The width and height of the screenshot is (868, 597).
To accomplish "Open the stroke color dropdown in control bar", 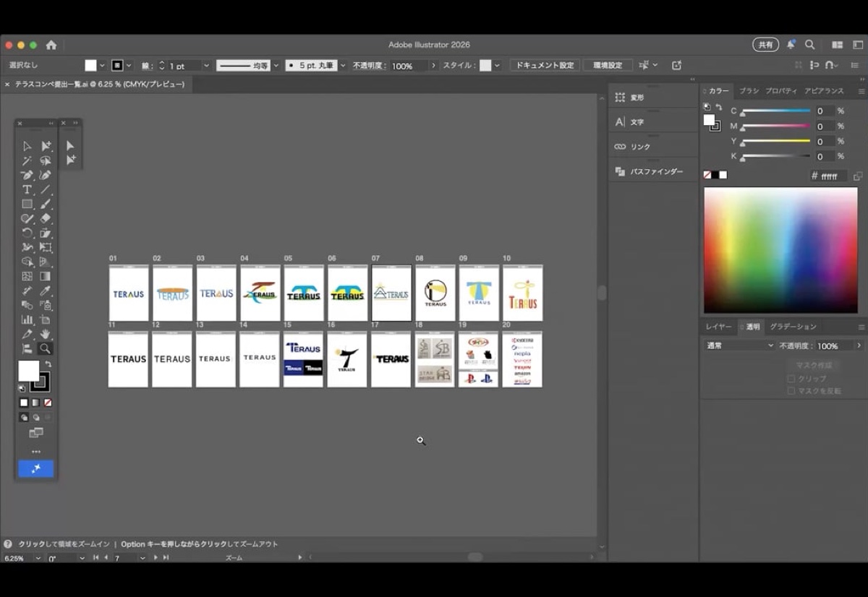I will pyautogui.click(x=129, y=66).
